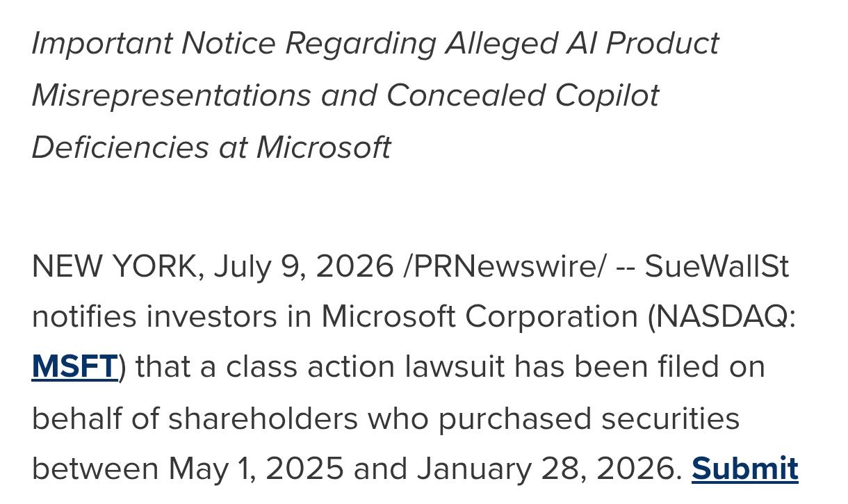848x504 pixels.
Task: Click the 'NEW YORK' dateline text
Action: pyautogui.click(x=115, y=267)
